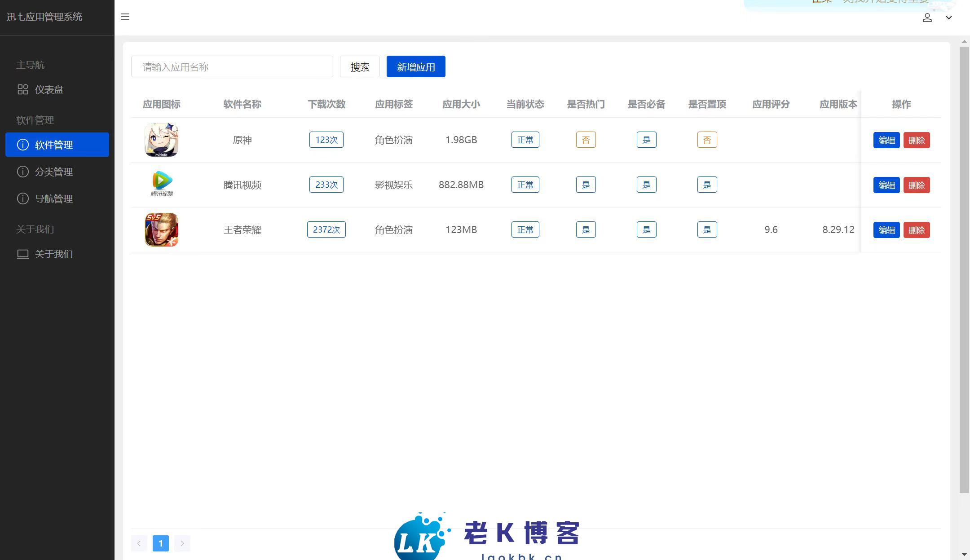Toggle 王者荣耀 当前状态 正常 tag
This screenshot has height=560, width=970.
pyautogui.click(x=525, y=229)
